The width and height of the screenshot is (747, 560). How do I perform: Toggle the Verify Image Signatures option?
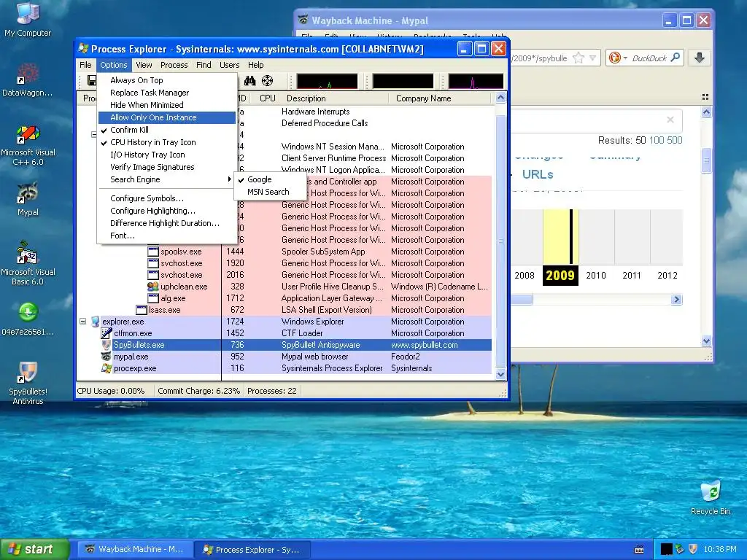click(167, 167)
